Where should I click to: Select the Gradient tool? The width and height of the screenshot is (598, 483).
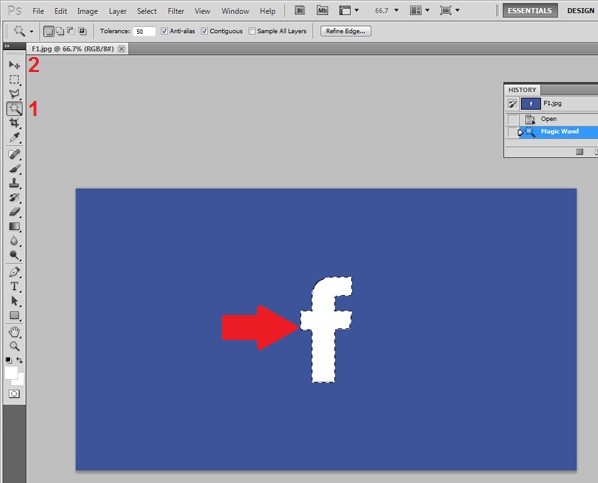[x=14, y=226]
